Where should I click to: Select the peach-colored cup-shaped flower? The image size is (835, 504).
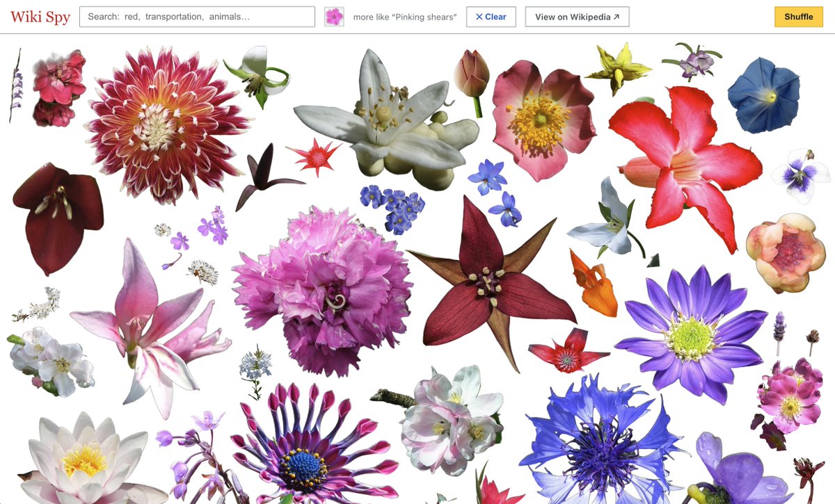coord(786,252)
